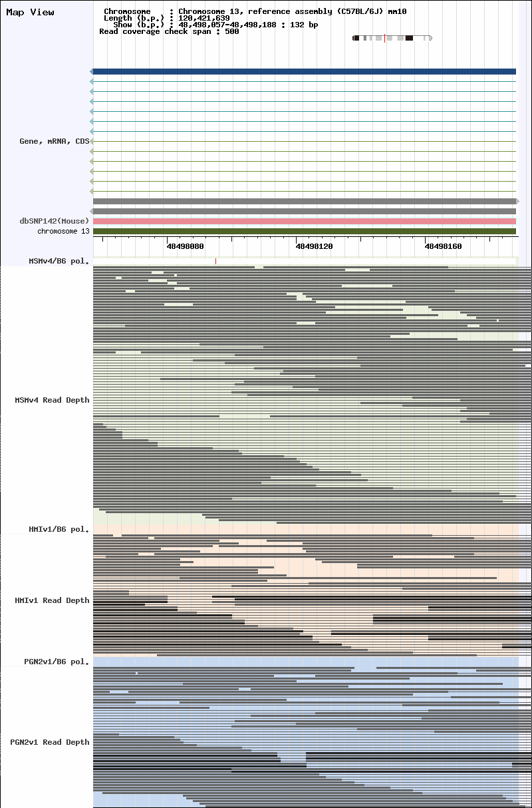The width and height of the screenshot is (532, 808).
Task: Click ruler position label 48498120
Action: [x=314, y=246]
